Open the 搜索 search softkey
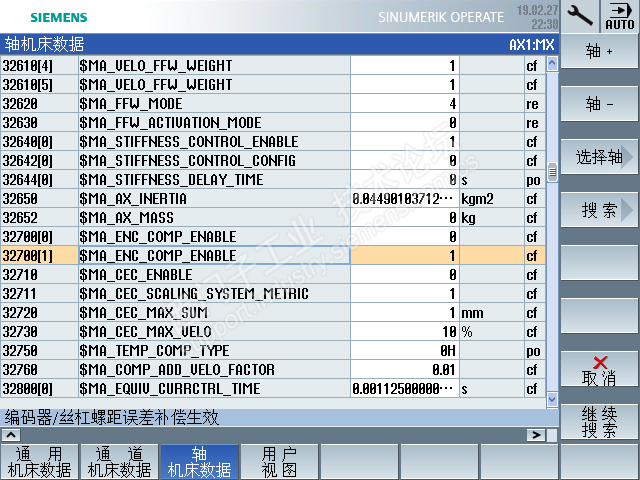640x480 pixels. pyautogui.click(x=599, y=210)
